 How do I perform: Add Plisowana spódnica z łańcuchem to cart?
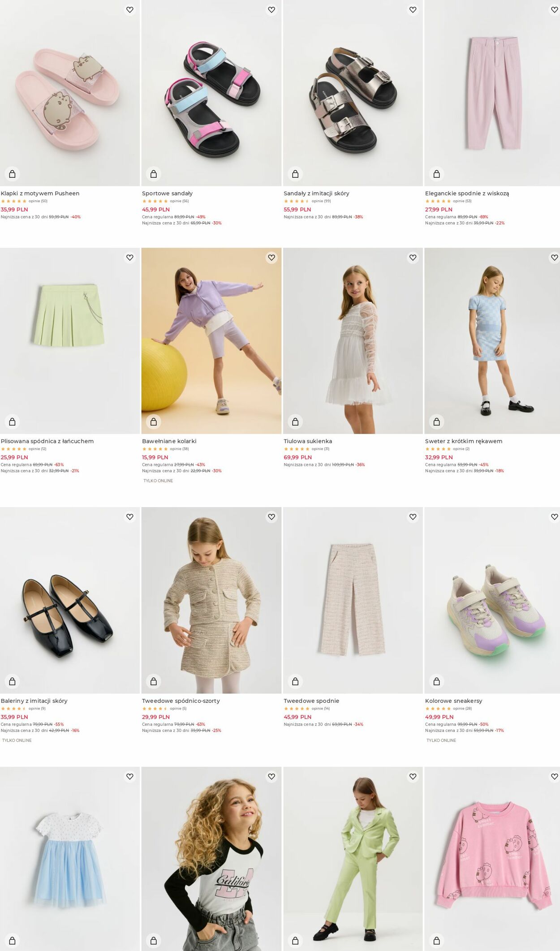pos(12,422)
